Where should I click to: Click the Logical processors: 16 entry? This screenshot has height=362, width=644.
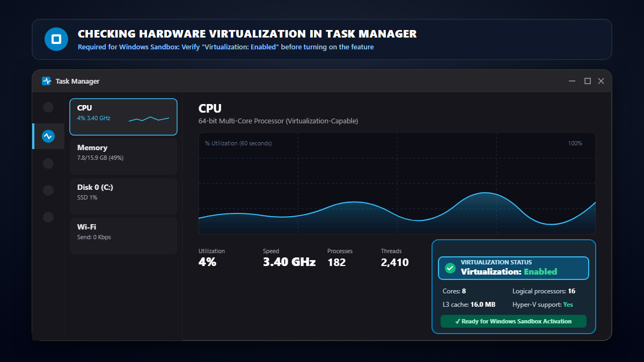pos(544,291)
